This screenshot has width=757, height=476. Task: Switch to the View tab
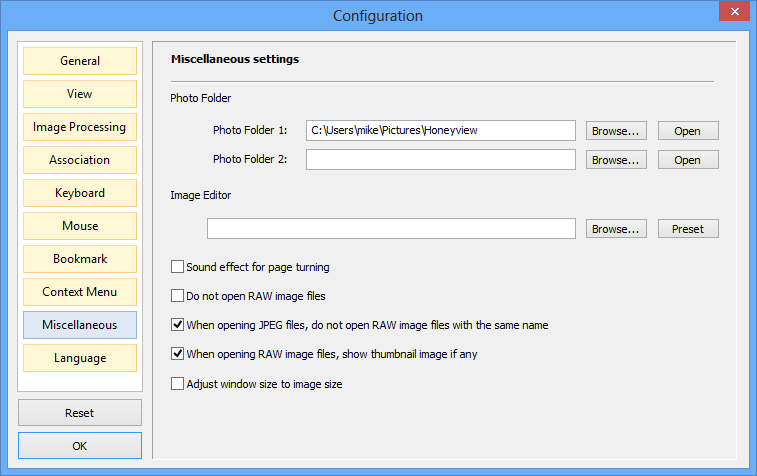tap(80, 94)
